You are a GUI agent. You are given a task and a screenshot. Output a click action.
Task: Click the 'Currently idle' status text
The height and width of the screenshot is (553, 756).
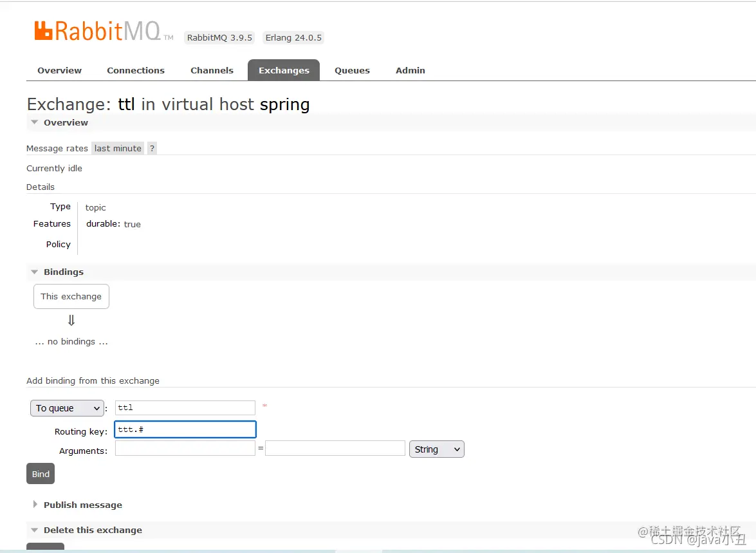pyautogui.click(x=54, y=169)
